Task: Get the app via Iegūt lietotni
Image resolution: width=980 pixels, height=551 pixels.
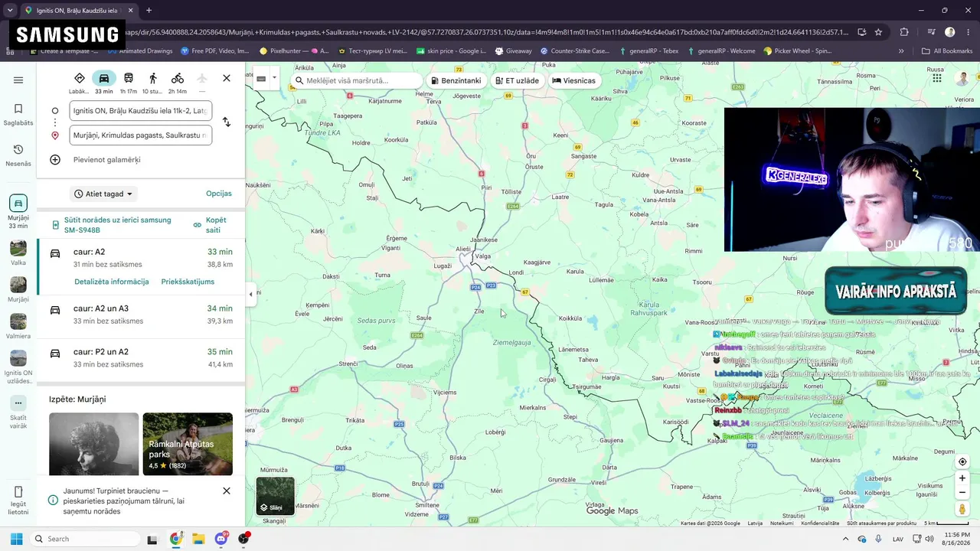Action: pyautogui.click(x=18, y=500)
